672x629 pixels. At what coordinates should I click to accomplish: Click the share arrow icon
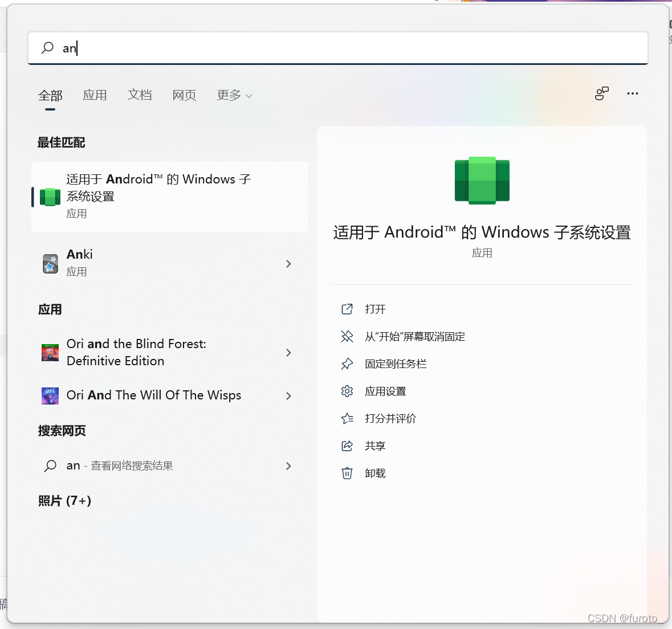[x=347, y=446]
